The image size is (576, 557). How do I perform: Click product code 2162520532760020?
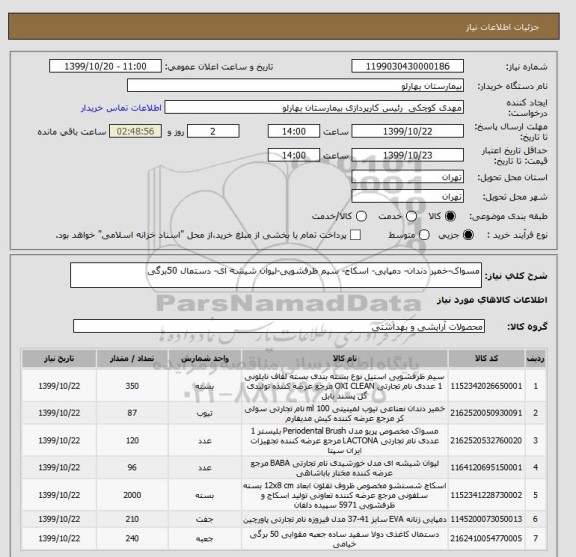486,440
